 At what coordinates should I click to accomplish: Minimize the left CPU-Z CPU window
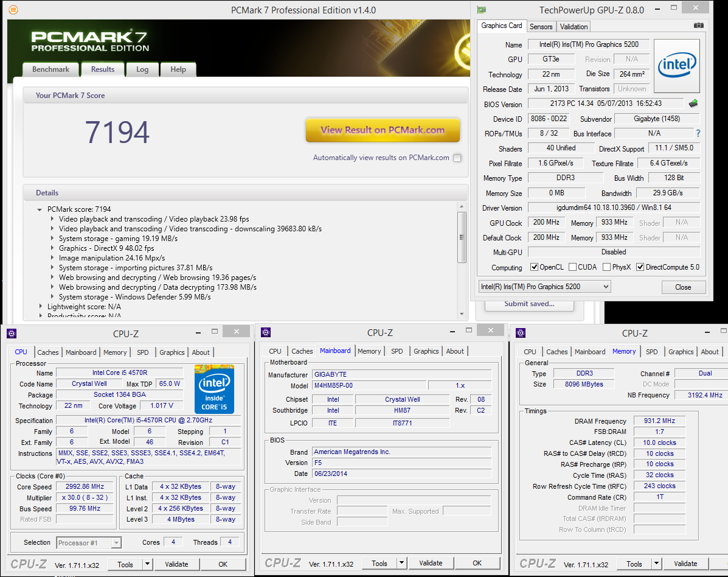tap(198, 333)
